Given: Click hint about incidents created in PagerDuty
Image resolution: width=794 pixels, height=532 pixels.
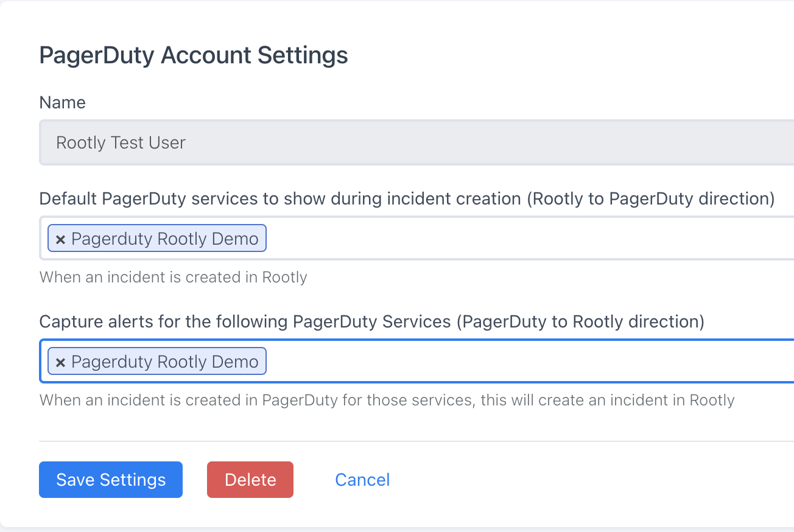Looking at the screenshot, I should (387, 401).
